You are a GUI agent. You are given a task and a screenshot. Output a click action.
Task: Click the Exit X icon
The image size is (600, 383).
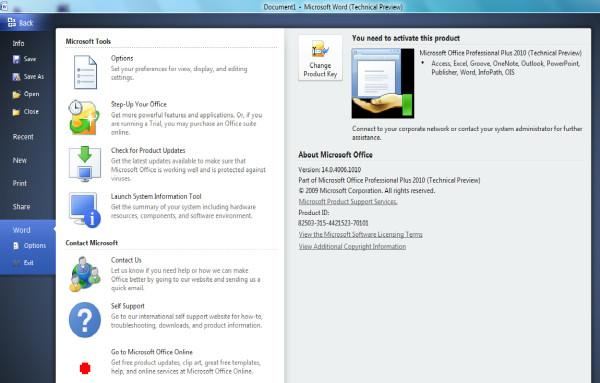tap(16, 263)
